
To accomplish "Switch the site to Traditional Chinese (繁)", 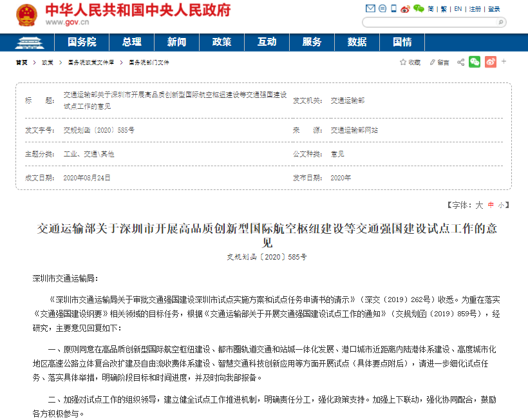I will tap(444, 8).
